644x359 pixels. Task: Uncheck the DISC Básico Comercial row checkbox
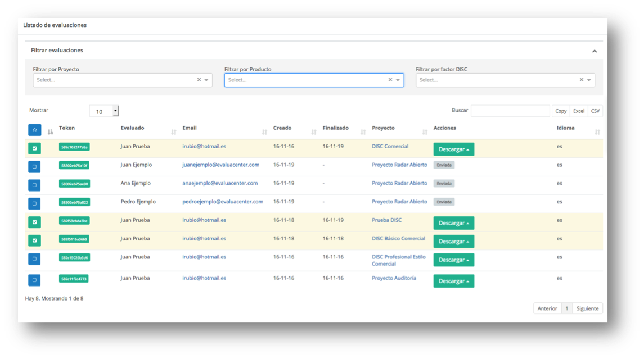click(34, 240)
